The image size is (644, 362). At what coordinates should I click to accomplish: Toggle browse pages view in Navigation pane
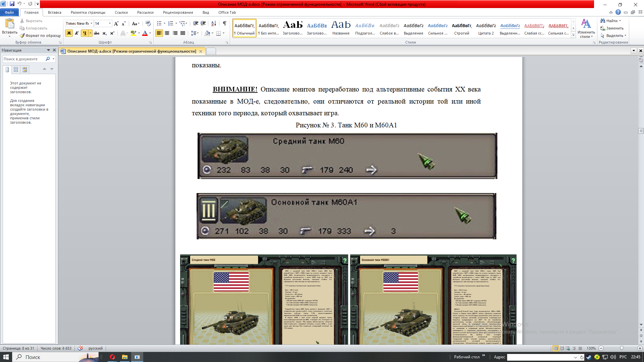pyautogui.click(x=16, y=69)
